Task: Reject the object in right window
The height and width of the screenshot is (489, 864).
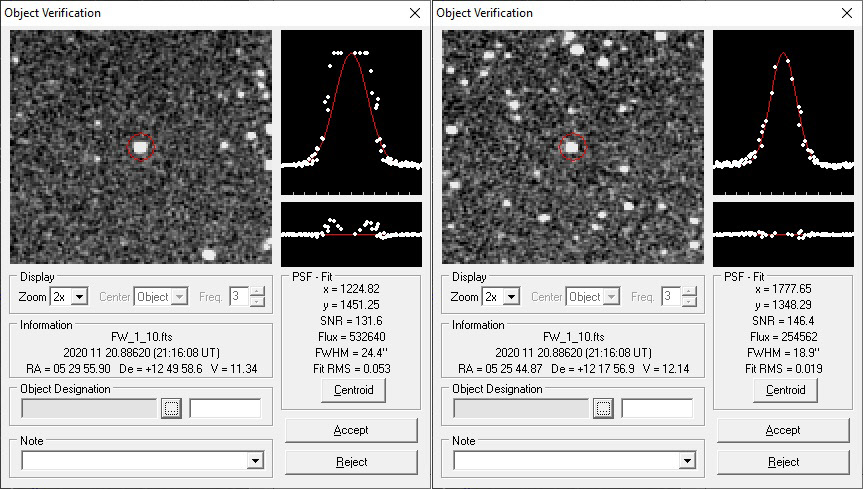Action: pyautogui.click(x=783, y=462)
